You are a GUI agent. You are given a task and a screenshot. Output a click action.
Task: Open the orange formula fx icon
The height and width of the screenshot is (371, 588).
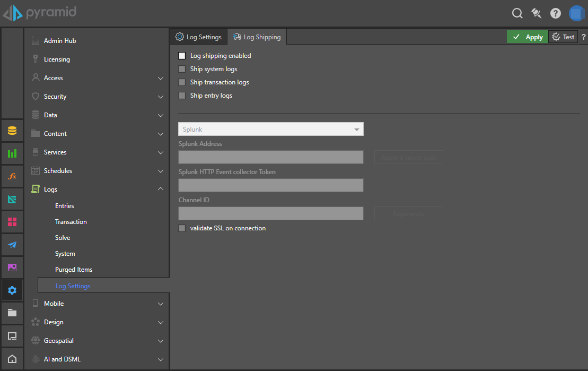coord(12,176)
